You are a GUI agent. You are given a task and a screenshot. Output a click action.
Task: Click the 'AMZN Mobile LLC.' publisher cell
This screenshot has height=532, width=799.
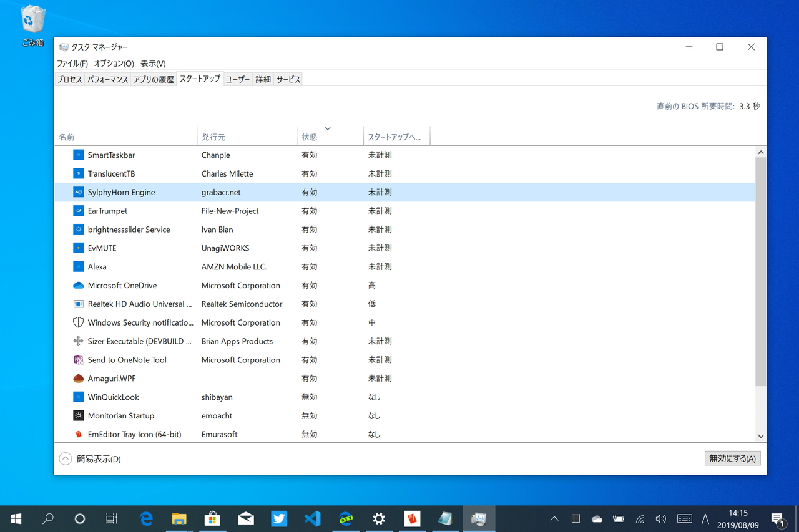234,267
